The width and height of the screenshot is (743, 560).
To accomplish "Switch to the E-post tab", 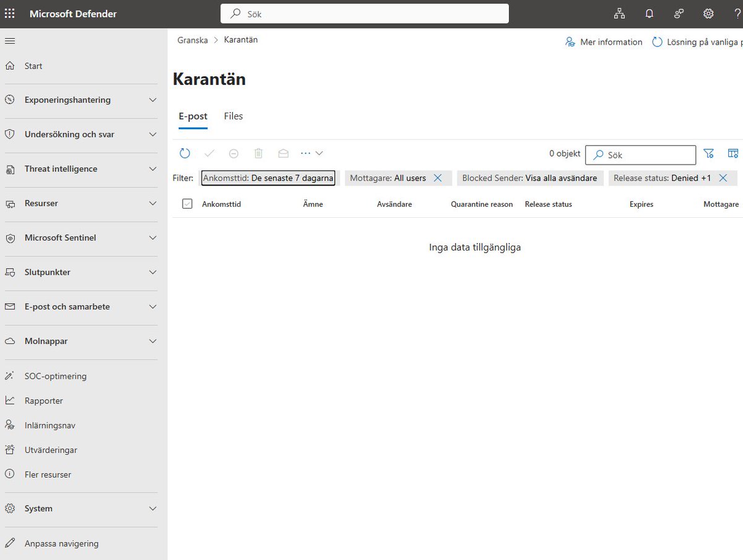I will 193,116.
